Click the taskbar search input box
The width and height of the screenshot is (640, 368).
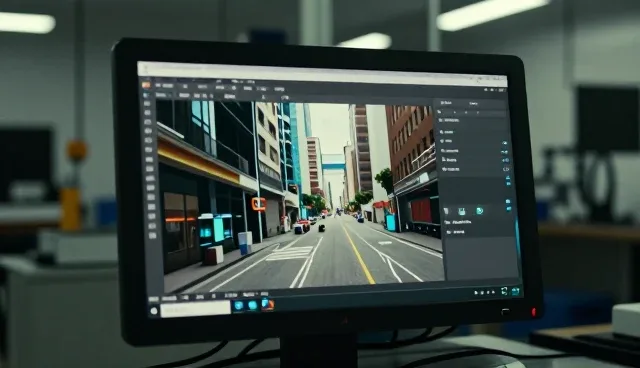pyautogui.click(x=196, y=308)
